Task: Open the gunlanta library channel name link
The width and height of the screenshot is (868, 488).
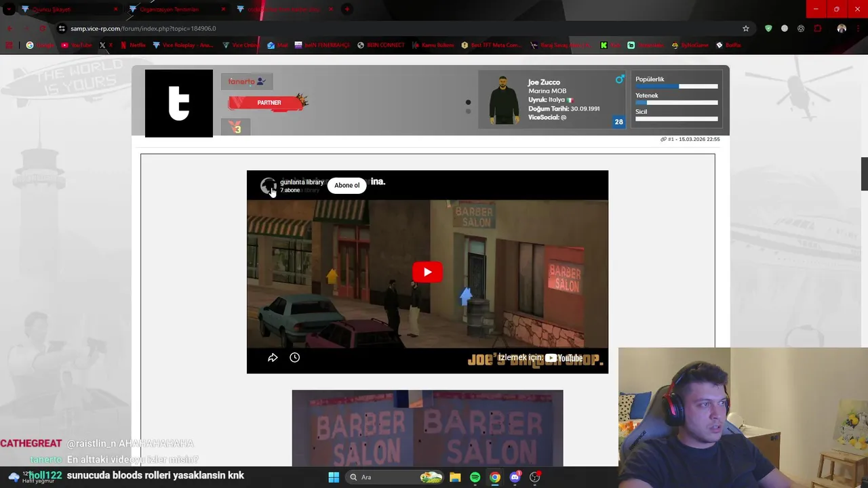Action: tap(302, 182)
